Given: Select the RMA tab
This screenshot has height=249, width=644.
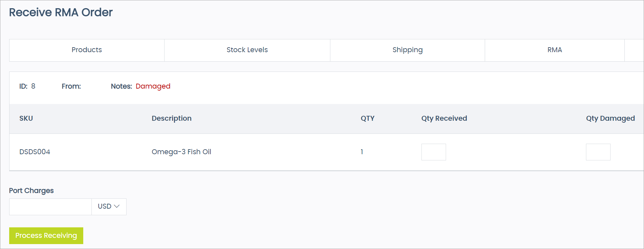Looking at the screenshot, I should (555, 50).
